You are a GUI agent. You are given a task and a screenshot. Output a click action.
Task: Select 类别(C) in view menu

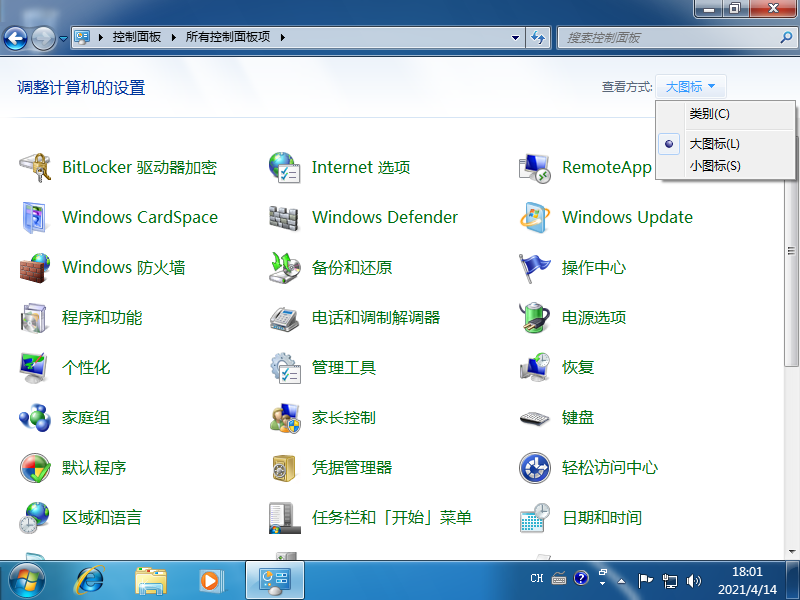[709, 114]
